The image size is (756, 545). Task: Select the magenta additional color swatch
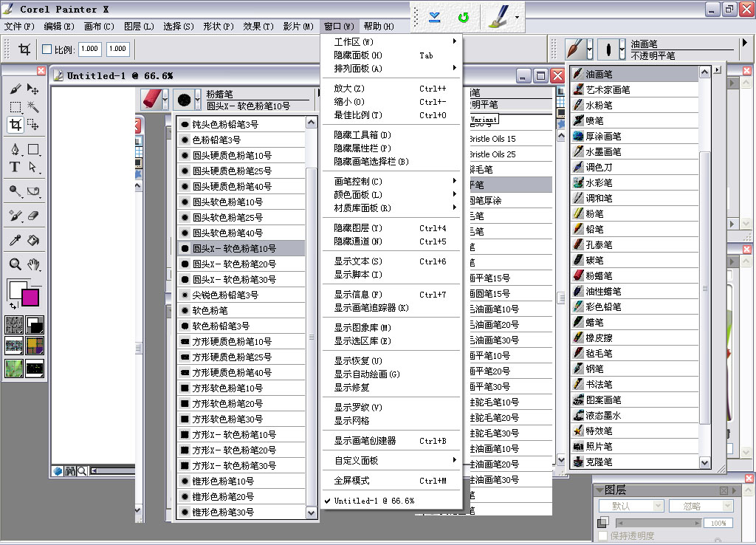pos(30,298)
